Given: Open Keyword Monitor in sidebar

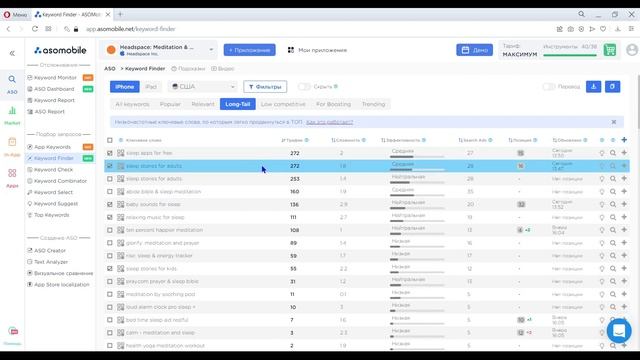Looking at the screenshot, I should point(55,78).
